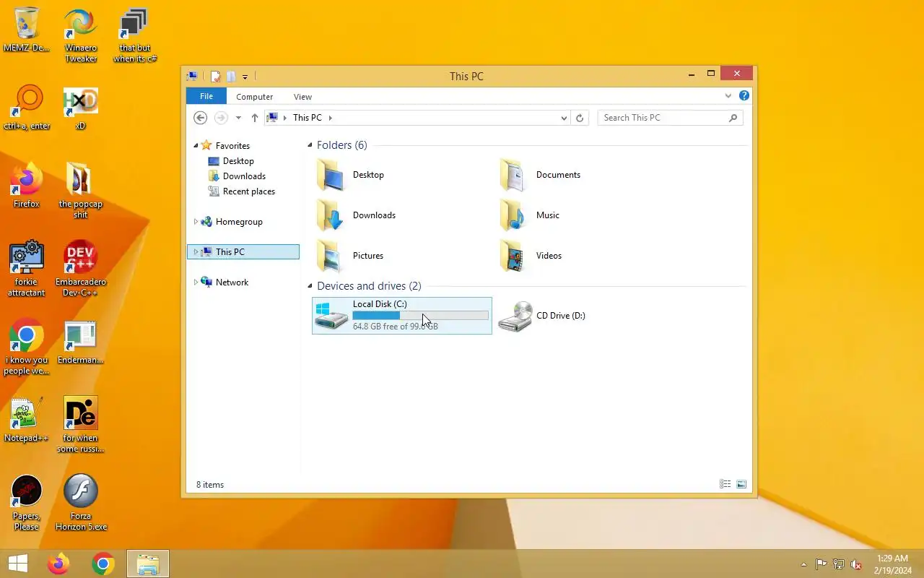
Task: Select the Embarcadero Dev-C++ desktop shortcut
Action: 81,268
